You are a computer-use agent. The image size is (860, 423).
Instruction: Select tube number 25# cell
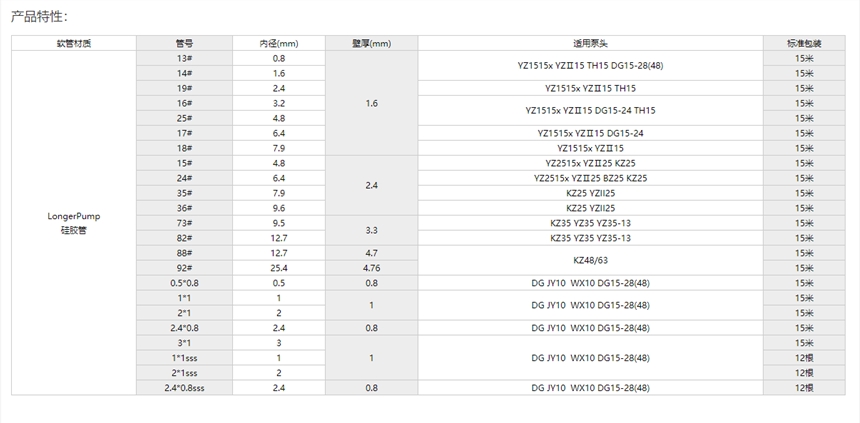click(184, 118)
